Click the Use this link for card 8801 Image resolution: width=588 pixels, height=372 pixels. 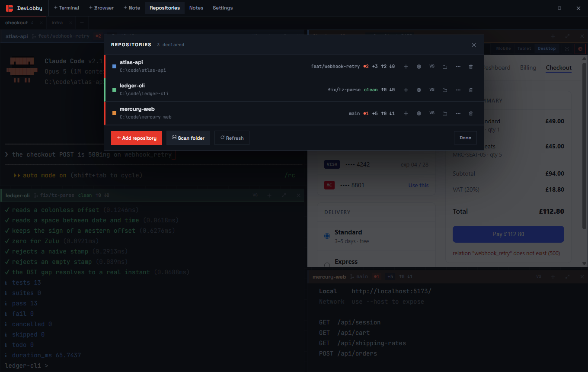[419, 185]
